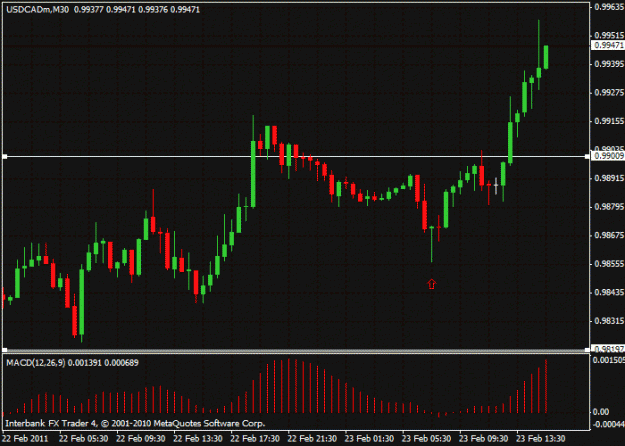Image resolution: width=625 pixels, height=446 pixels.
Task: Select the red up-arrow object below the candles
Action: [431, 284]
